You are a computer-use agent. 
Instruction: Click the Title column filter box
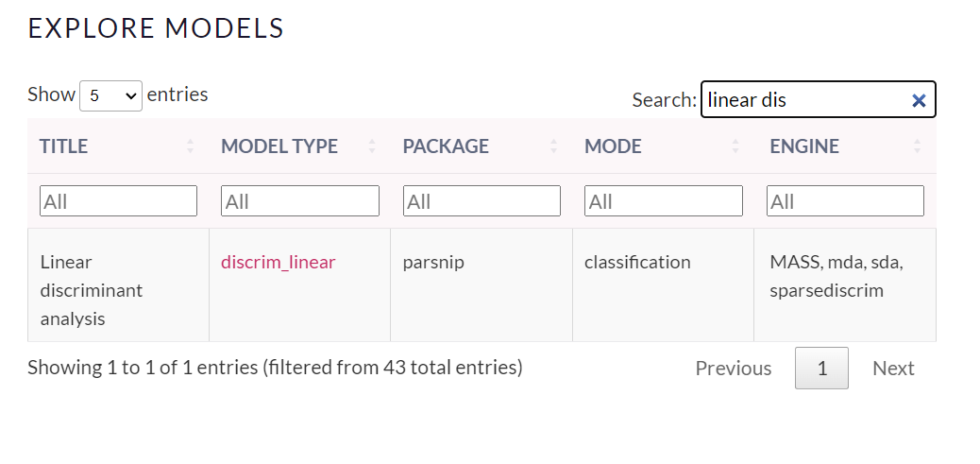118,201
